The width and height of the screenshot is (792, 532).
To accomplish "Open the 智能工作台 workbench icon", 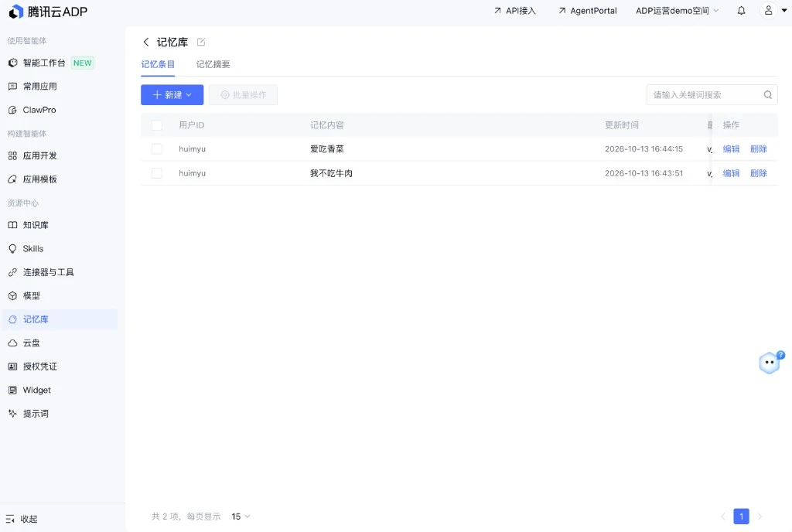I will coord(12,63).
